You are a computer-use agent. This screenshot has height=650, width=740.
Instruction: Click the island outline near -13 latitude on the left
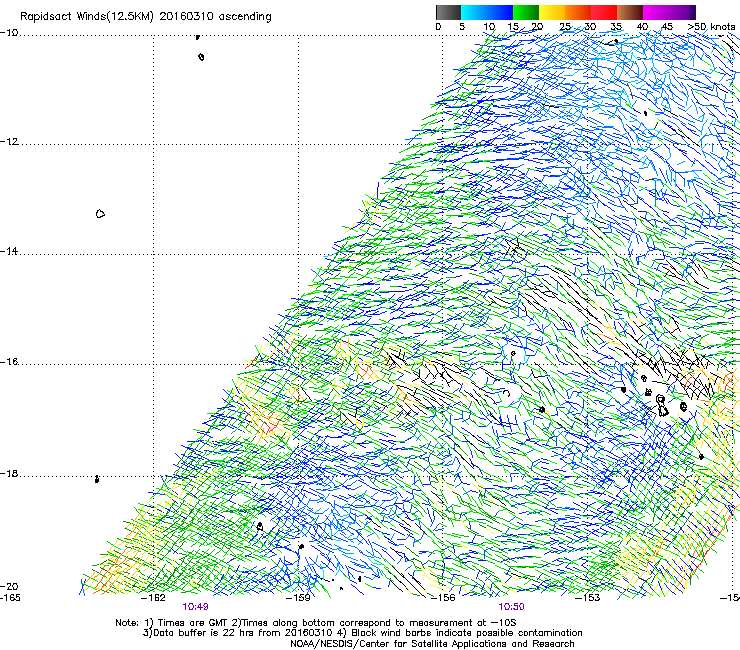pos(100,214)
